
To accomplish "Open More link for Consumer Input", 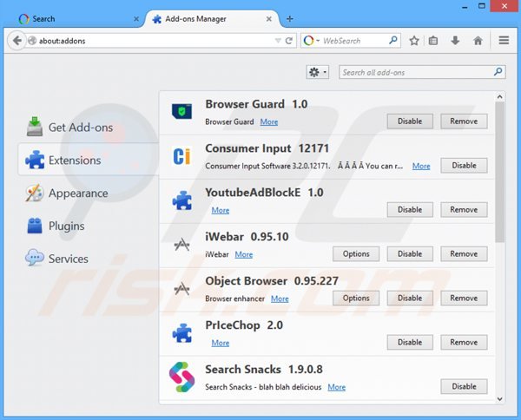I will [x=421, y=166].
